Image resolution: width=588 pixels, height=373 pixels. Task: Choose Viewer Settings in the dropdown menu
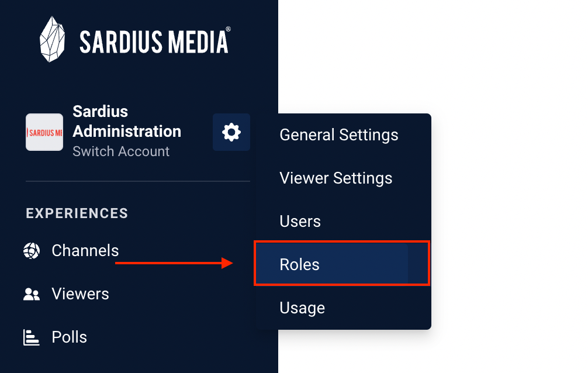[335, 178]
